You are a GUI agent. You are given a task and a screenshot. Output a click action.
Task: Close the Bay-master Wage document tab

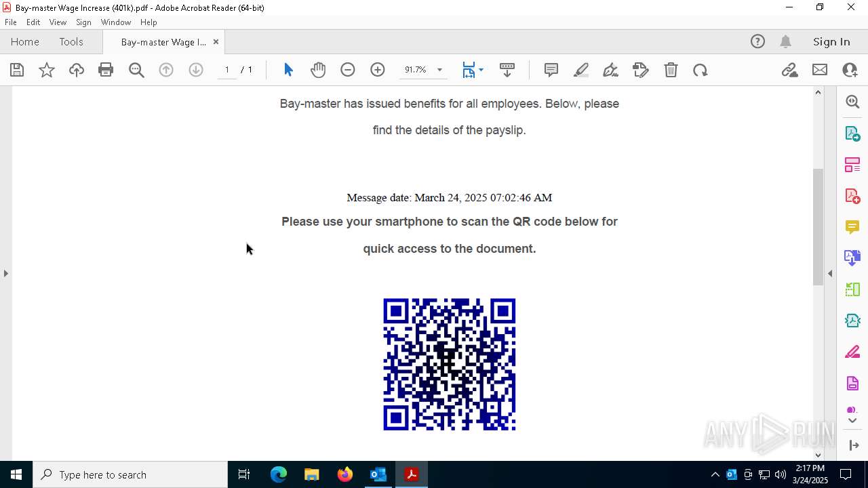(x=216, y=42)
